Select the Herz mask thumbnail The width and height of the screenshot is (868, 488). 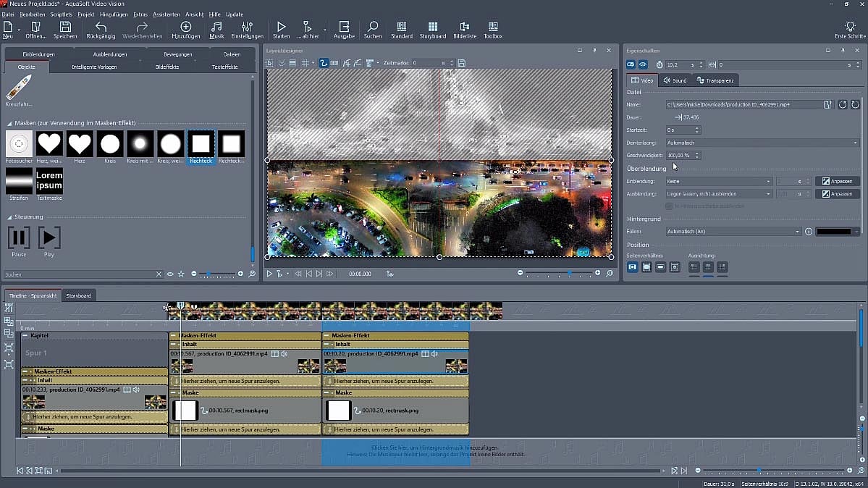(80, 144)
